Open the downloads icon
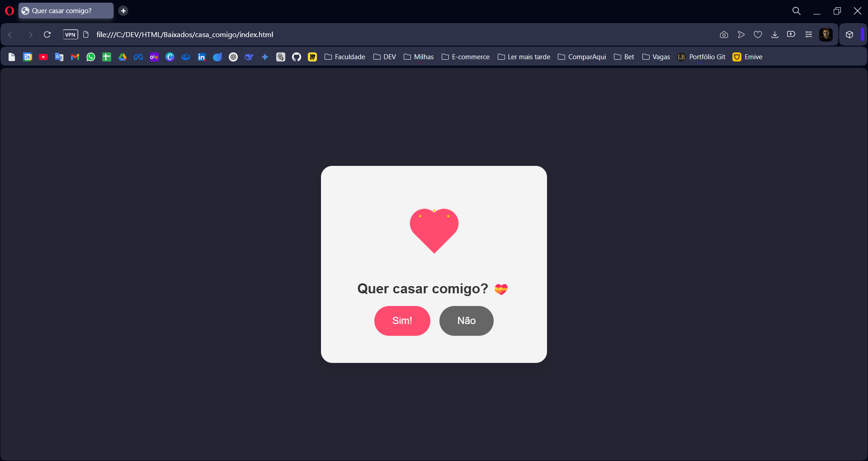Image resolution: width=868 pixels, height=461 pixels. [775, 35]
